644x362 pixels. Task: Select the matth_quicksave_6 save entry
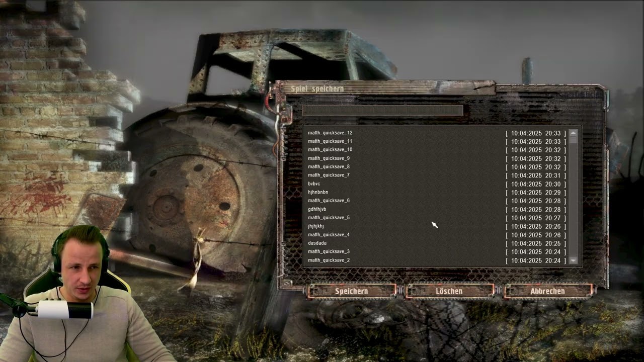click(436, 201)
